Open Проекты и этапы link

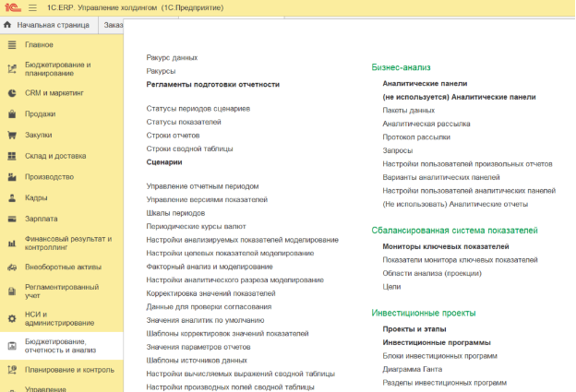click(414, 329)
